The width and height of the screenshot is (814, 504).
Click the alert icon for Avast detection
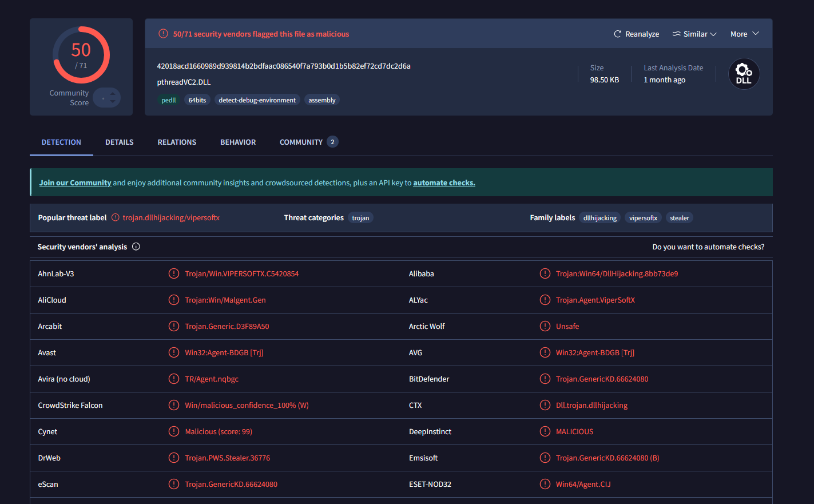coord(174,352)
